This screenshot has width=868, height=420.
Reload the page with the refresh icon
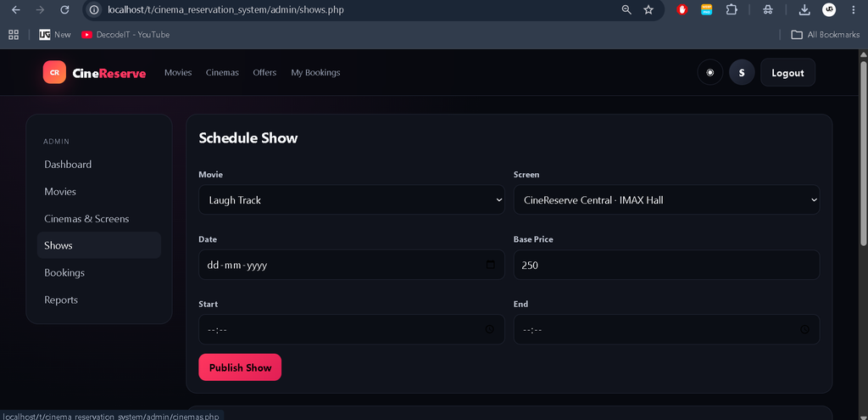(x=64, y=10)
